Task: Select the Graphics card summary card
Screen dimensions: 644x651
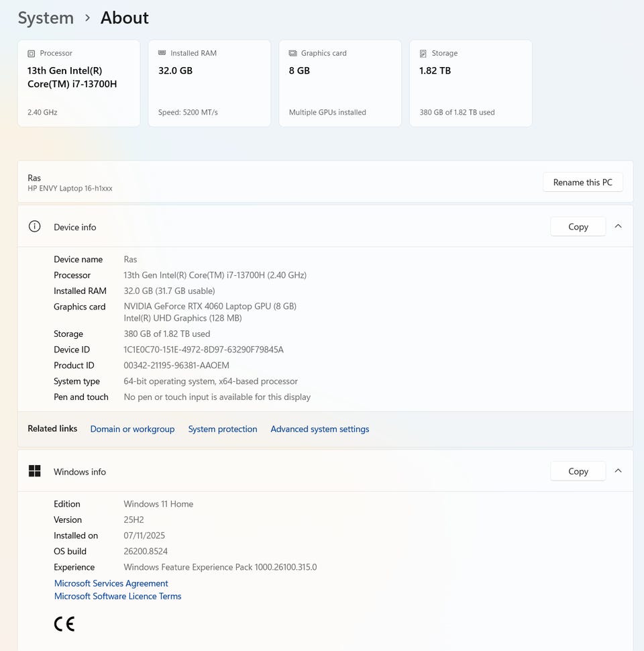Action: tap(340, 83)
